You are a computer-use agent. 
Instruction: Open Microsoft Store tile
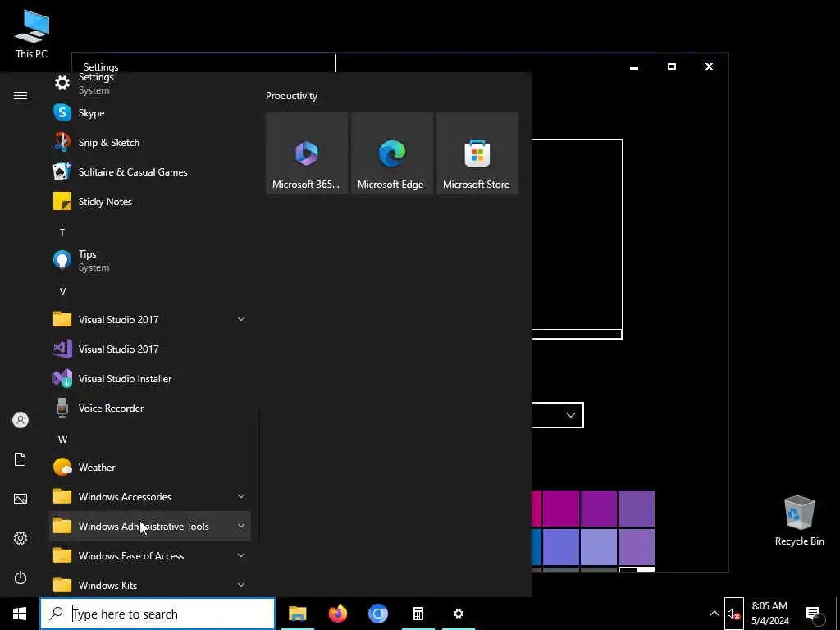tap(477, 153)
